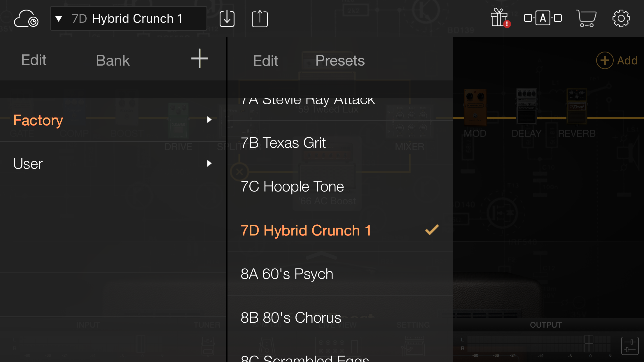
Task: Open the shopping cart store
Action: (586, 18)
